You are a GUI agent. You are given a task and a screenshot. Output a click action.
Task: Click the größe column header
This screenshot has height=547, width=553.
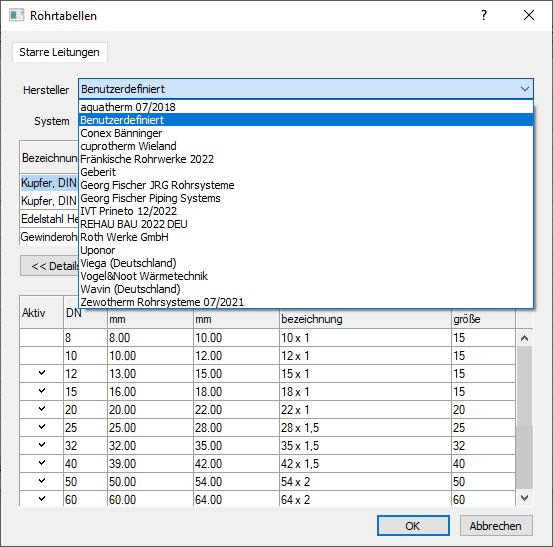pos(483,319)
